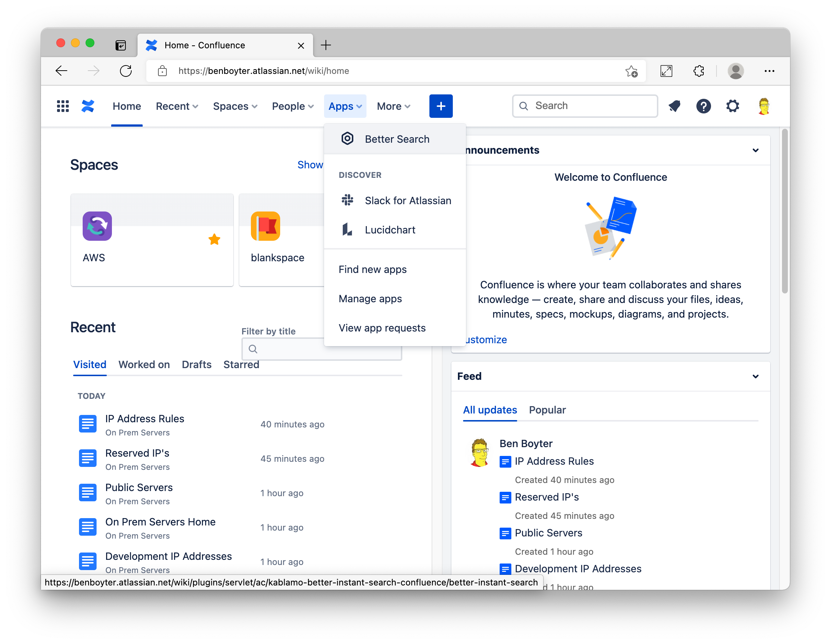Expand the Spaces dropdown menu
This screenshot has height=644, width=831.
(235, 106)
